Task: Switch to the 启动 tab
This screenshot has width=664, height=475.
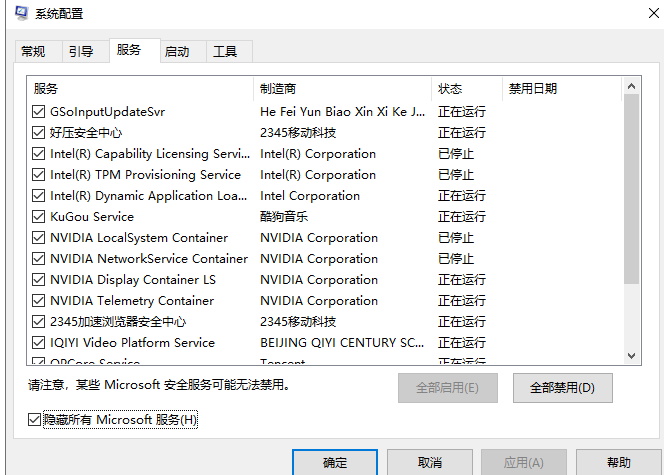Action: coord(177,52)
